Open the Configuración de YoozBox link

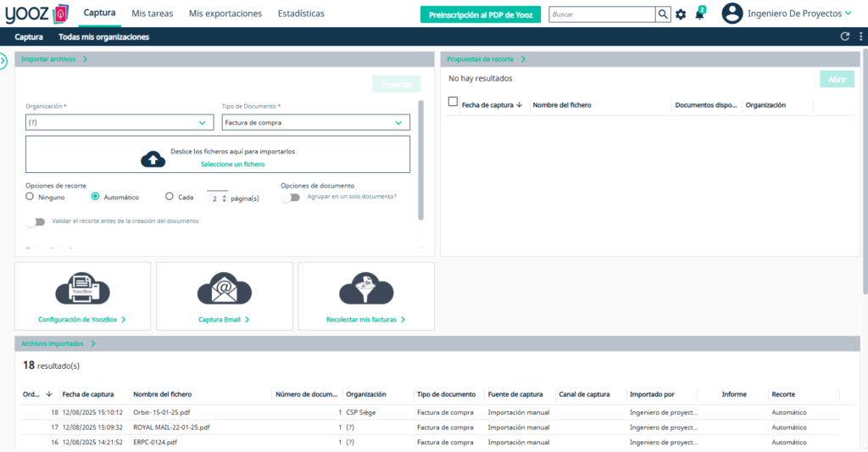[82, 320]
